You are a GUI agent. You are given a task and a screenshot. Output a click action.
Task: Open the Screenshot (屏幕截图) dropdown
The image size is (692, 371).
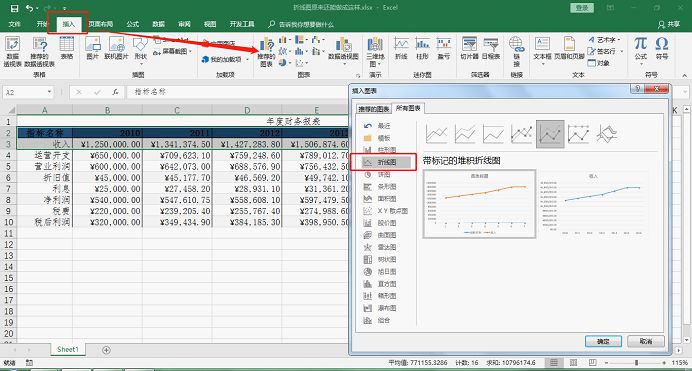point(173,52)
